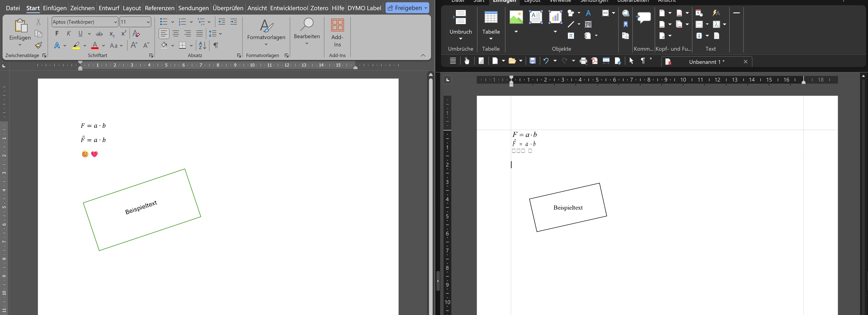Toggle formatting marks in the right toolbar
The image size is (868, 315).
643,61
